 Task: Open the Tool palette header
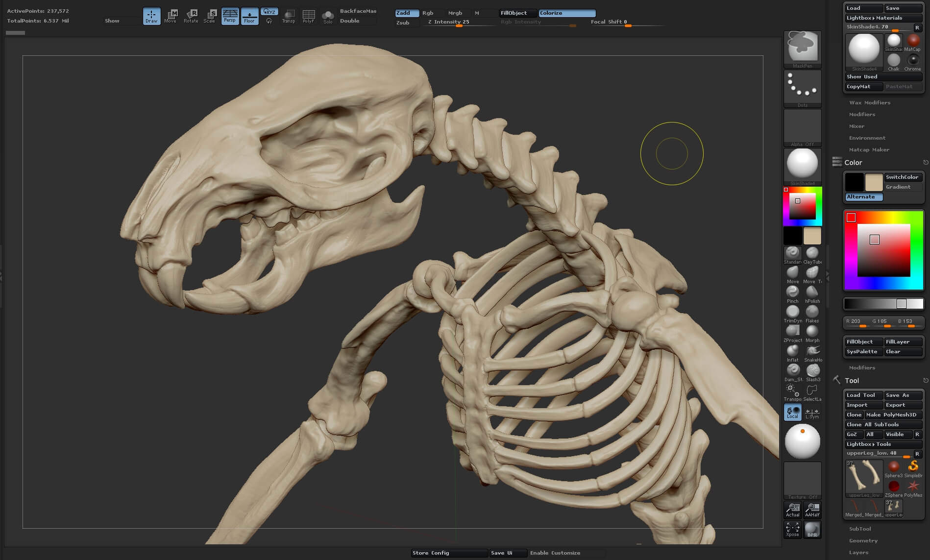(852, 381)
